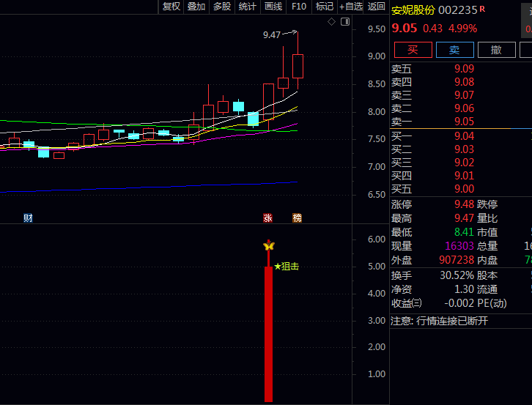Viewport: 532px width, 405px height.
Task: Click the red R badge beside stock code
Action: click(482, 10)
